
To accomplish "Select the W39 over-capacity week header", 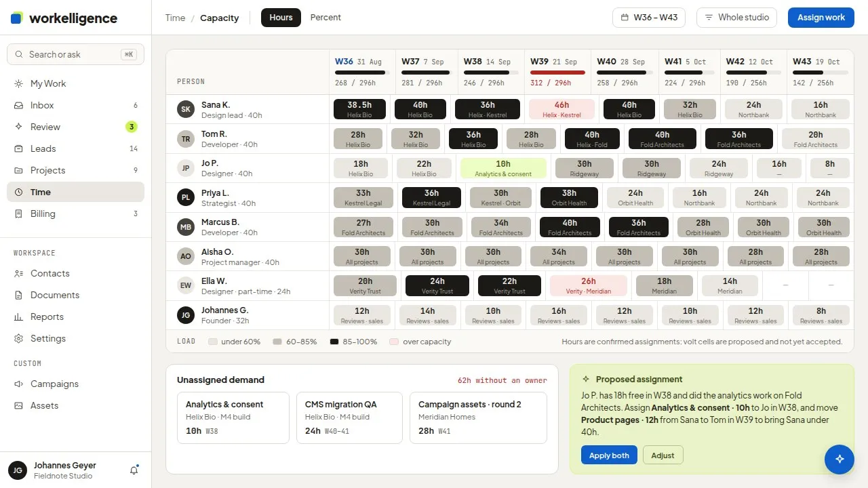I will [x=557, y=71].
